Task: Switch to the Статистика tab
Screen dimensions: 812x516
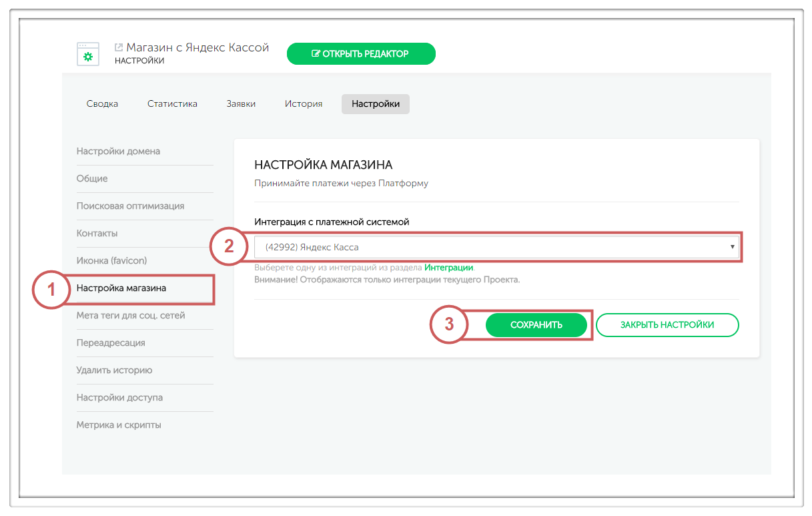Action: point(172,104)
